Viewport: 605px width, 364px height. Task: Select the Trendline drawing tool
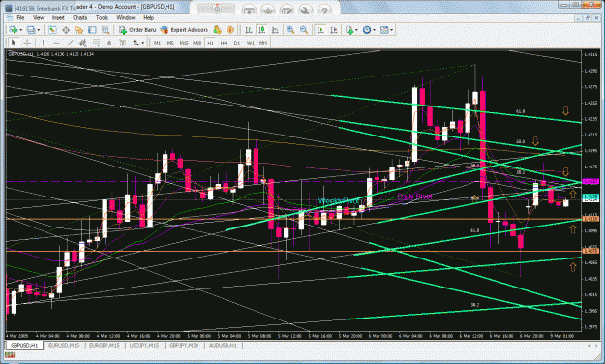click(x=70, y=43)
